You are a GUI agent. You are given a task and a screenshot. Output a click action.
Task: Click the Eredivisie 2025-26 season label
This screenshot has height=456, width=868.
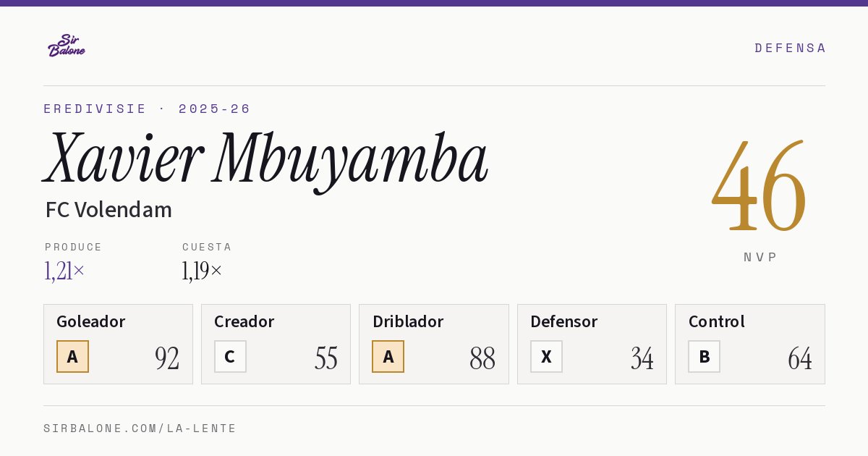(x=147, y=109)
